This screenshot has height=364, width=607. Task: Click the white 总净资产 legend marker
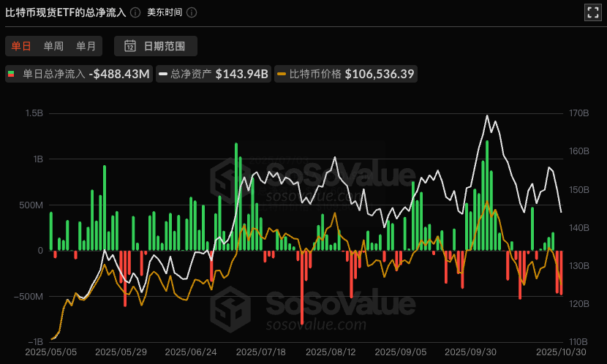[x=162, y=74]
